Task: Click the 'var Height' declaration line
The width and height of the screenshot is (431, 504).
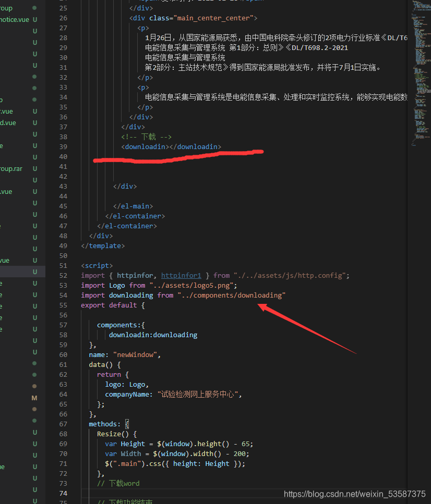Action: click(x=179, y=444)
